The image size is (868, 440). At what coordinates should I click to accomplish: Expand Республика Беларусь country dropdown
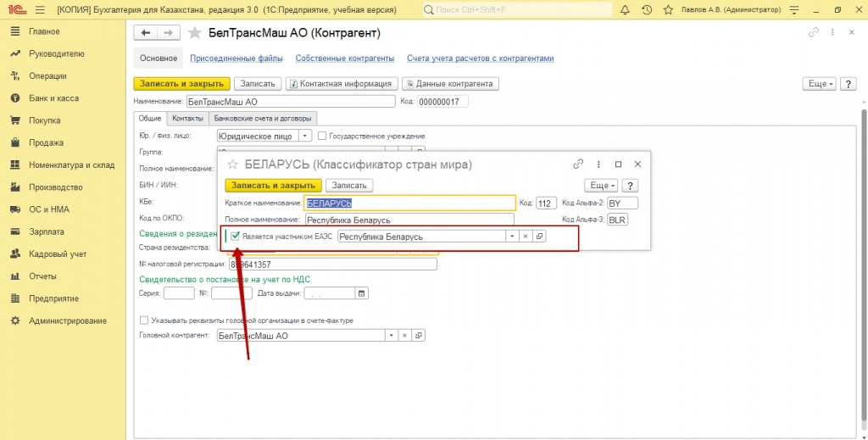point(512,237)
